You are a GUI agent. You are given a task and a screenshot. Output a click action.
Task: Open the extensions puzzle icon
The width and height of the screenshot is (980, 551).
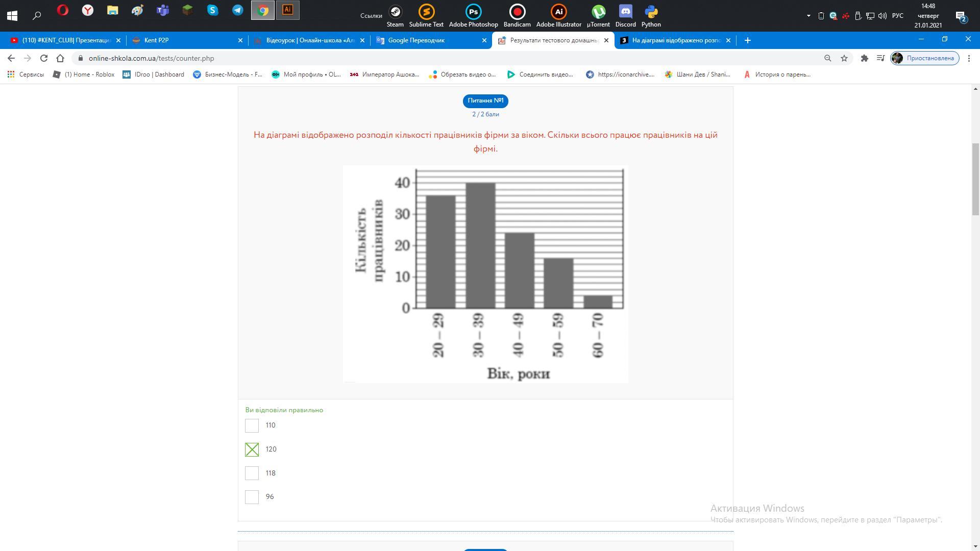click(864, 58)
